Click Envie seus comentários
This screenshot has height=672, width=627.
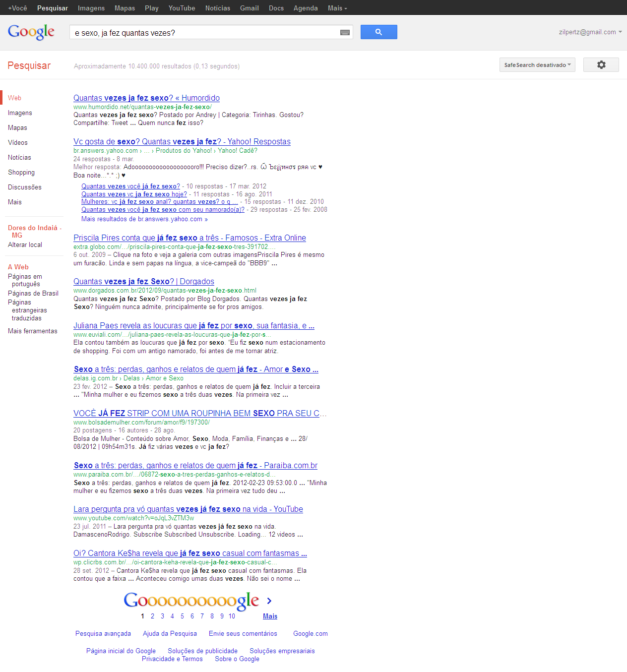pyautogui.click(x=243, y=633)
